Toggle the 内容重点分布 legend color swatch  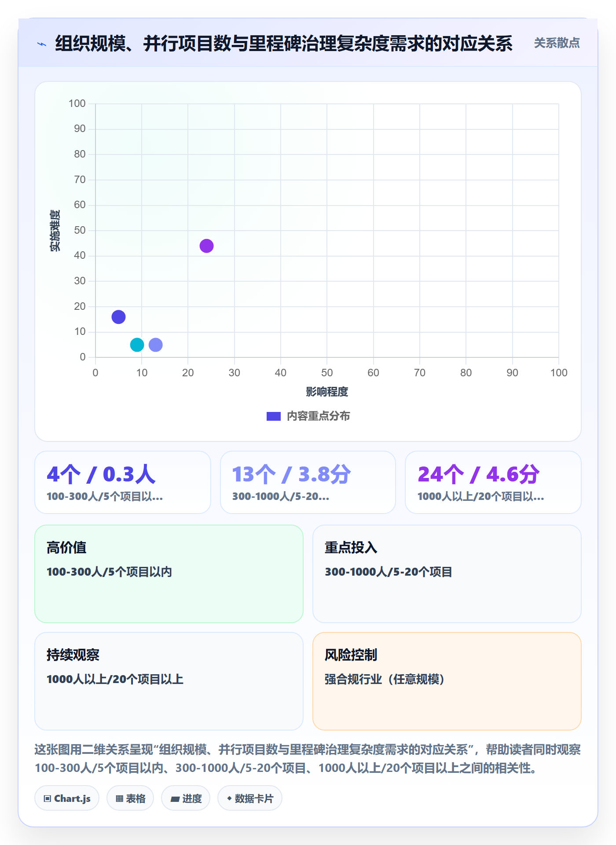click(x=273, y=416)
